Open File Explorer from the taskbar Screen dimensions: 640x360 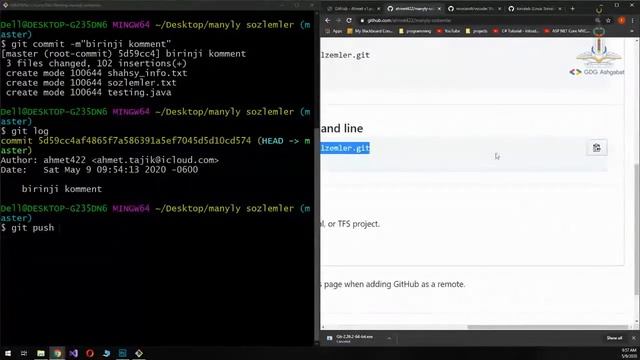coord(40,353)
